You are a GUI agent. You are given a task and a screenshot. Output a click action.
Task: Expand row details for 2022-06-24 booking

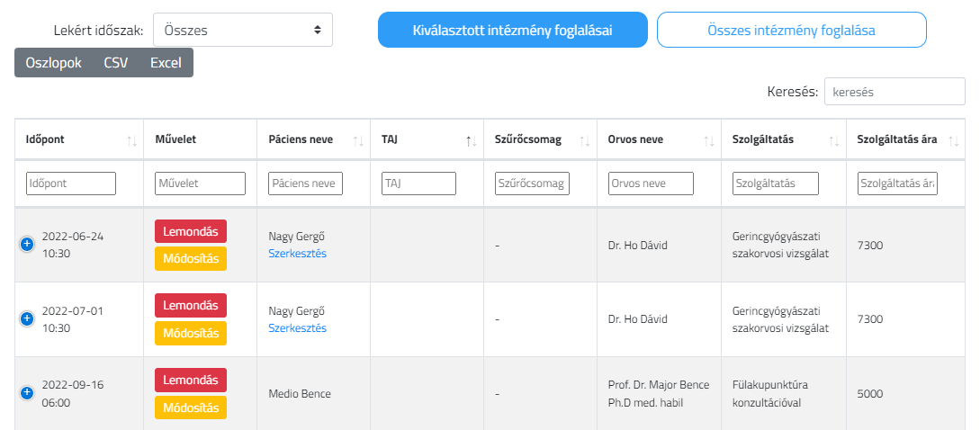coord(26,245)
